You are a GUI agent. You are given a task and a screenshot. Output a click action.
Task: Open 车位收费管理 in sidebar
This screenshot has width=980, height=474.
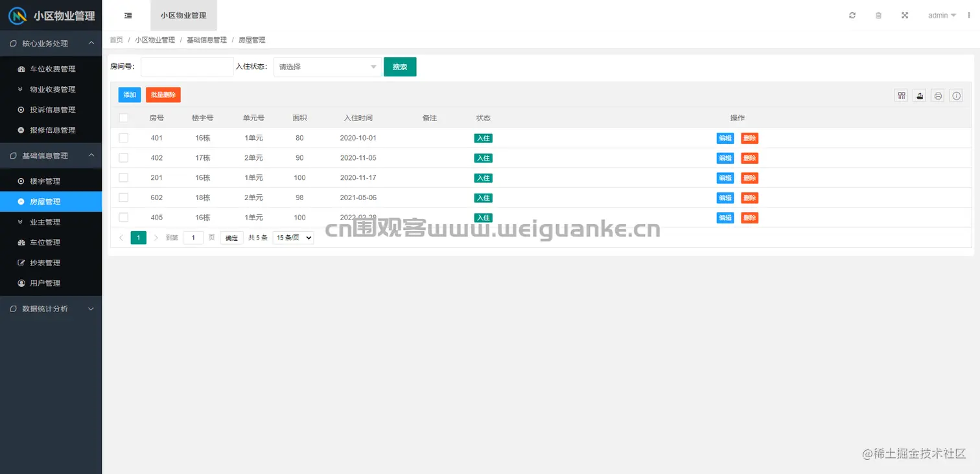click(x=51, y=69)
